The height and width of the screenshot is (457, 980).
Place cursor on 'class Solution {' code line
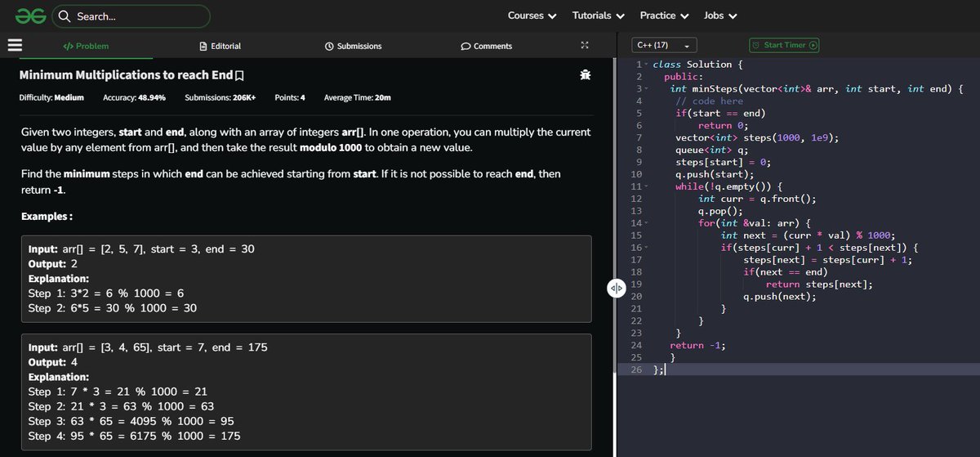pos(697,65)
